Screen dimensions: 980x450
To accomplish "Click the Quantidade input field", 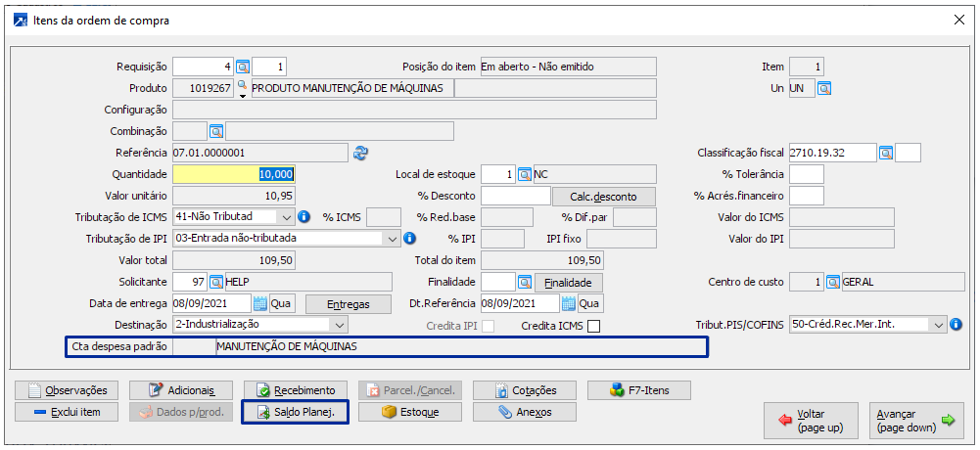I will (x=234, y=175).
